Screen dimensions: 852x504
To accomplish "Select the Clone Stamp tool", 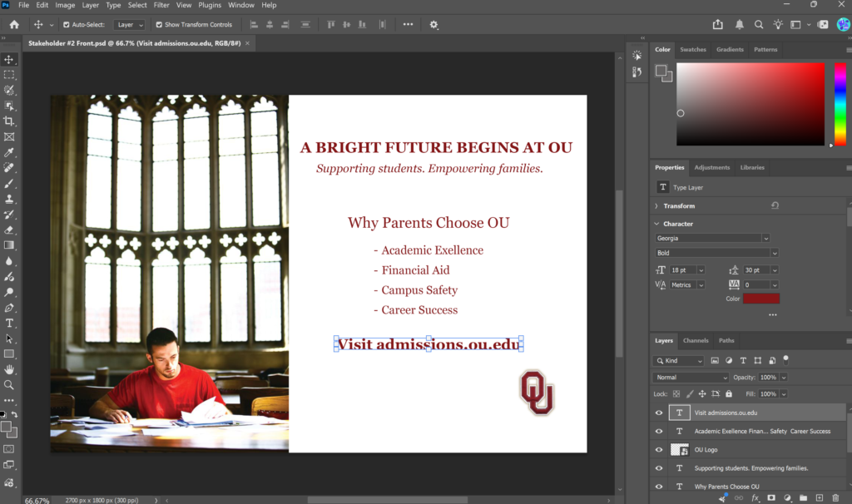I will [x=9, y=199].
